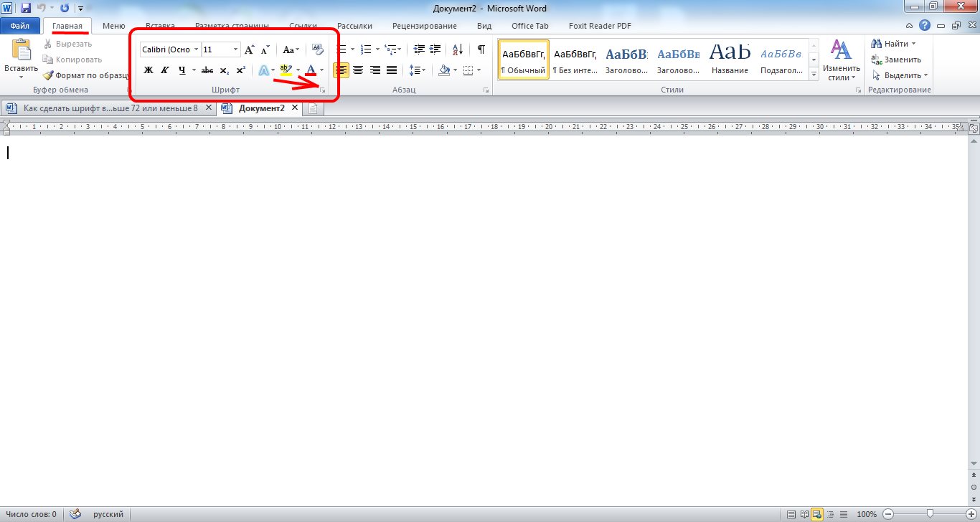980x522 pixels.
Task: Click the Word Help question mark icon
Action: pyautogui.click(x=925, y=25)
